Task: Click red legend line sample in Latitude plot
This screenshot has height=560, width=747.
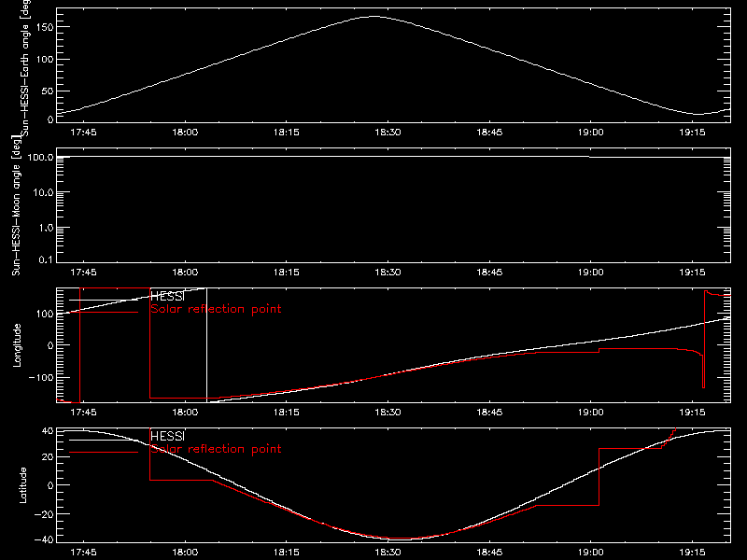Action: tap(104, 453)
